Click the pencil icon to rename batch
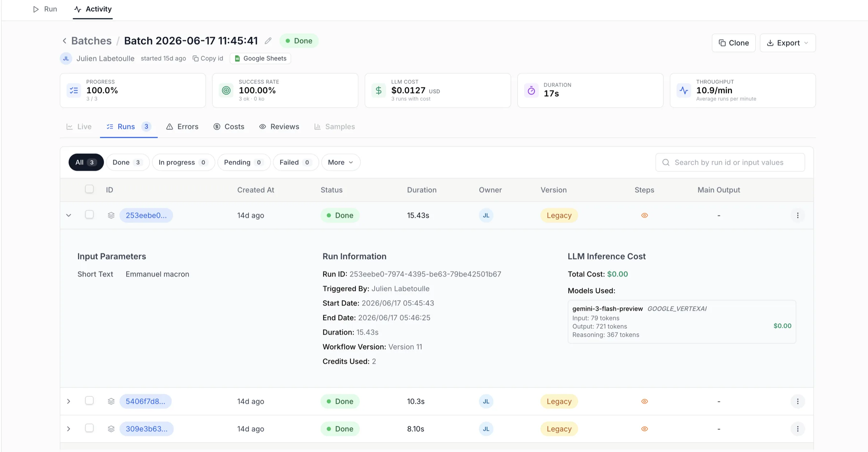Screen dimensions: 868x452 pos(268,41)
